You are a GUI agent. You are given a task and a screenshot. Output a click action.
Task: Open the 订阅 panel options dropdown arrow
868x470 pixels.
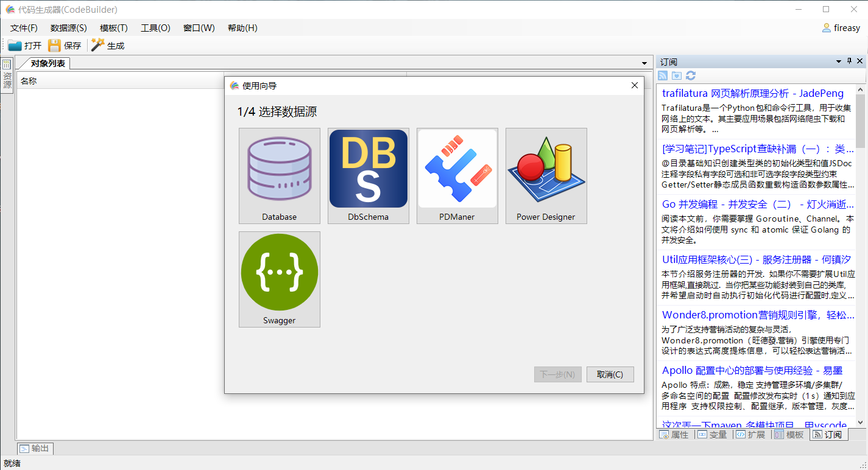839,62
